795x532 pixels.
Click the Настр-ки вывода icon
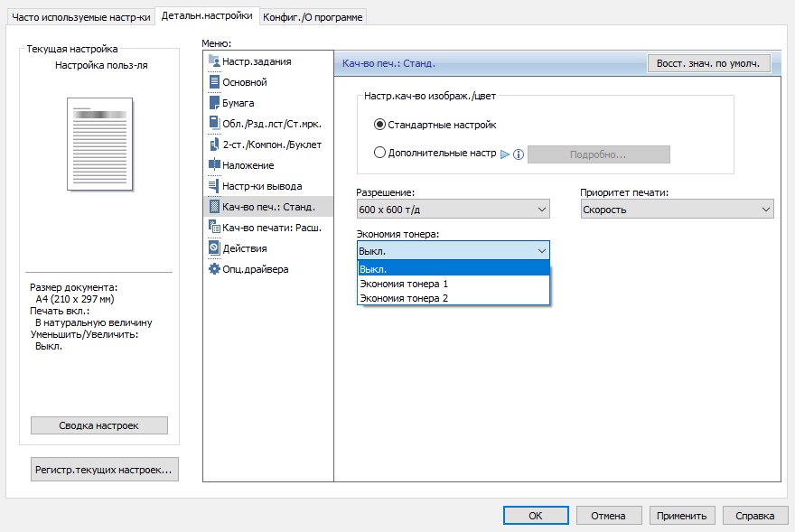(214, 186)
